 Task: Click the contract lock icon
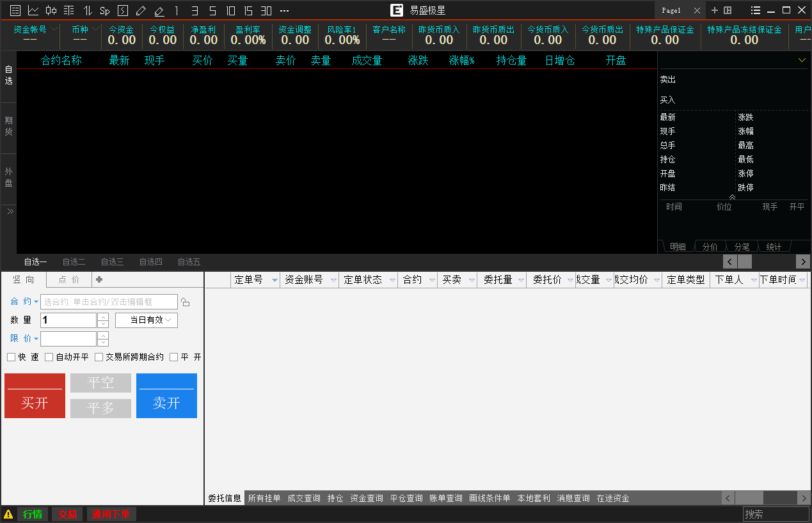click(x=186, y=302)
